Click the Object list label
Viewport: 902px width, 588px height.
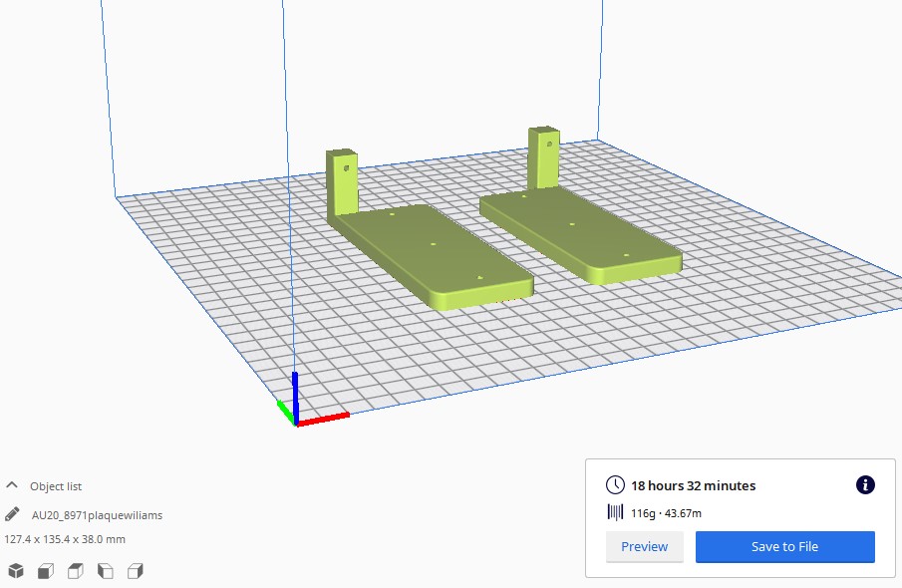point(56,486)
